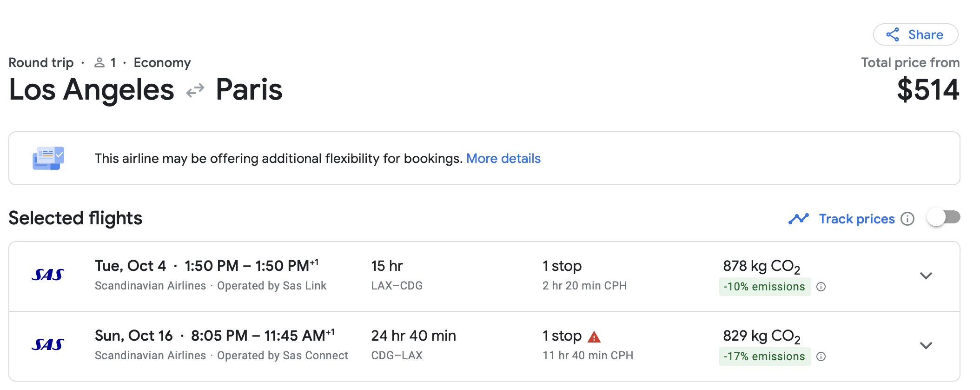Click the "11 hr 40 min CPH" layover text

pos(588,356)
